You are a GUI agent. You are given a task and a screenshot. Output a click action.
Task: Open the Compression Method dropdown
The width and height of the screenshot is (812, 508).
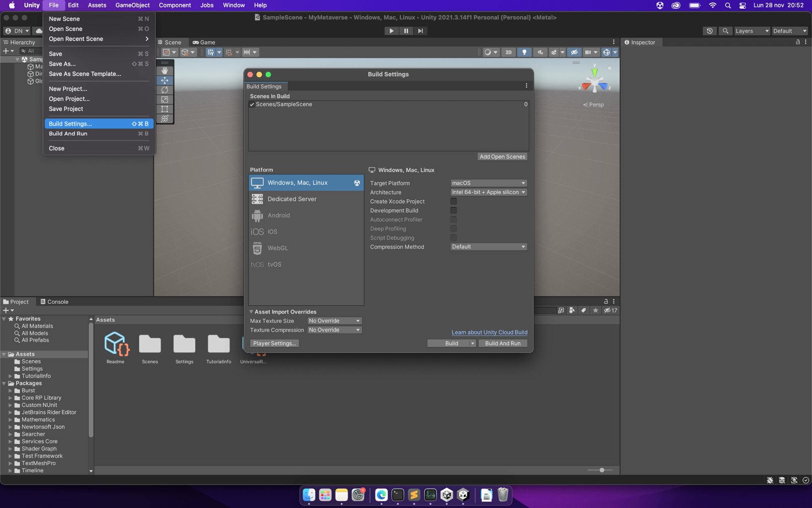coord(489,247)
